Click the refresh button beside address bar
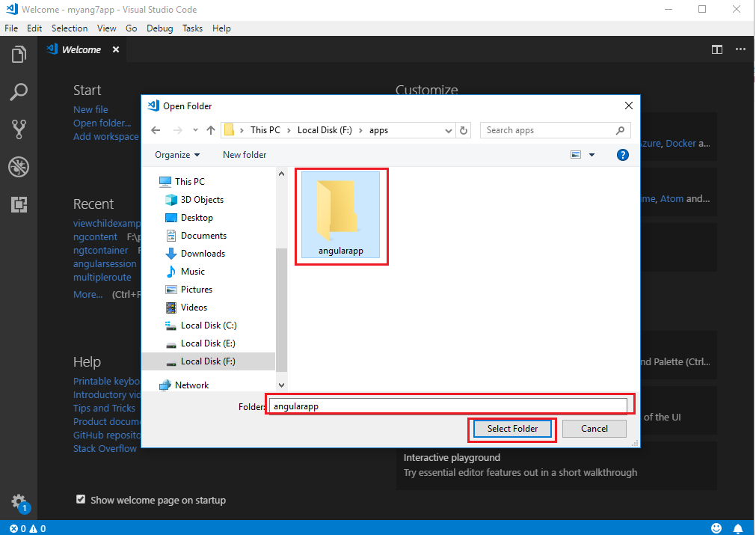The width and height of the screenshot is (756, 535). point(464,130)
